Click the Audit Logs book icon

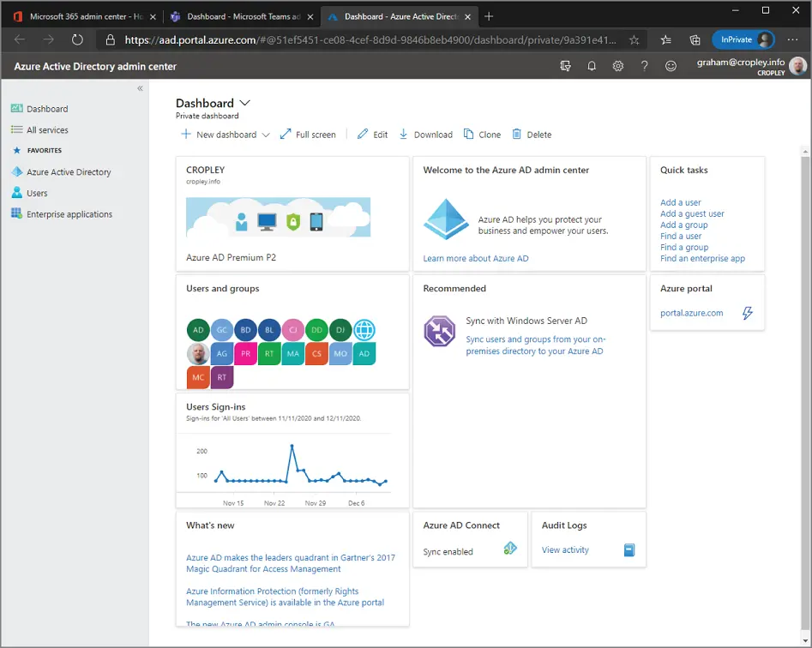[x=629, y=550]
